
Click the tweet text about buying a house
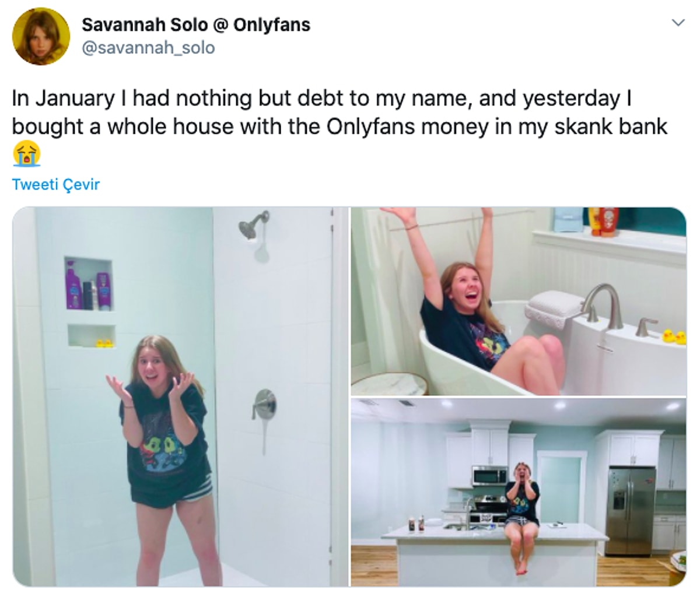pyautogui.click(x=338, y=113)
